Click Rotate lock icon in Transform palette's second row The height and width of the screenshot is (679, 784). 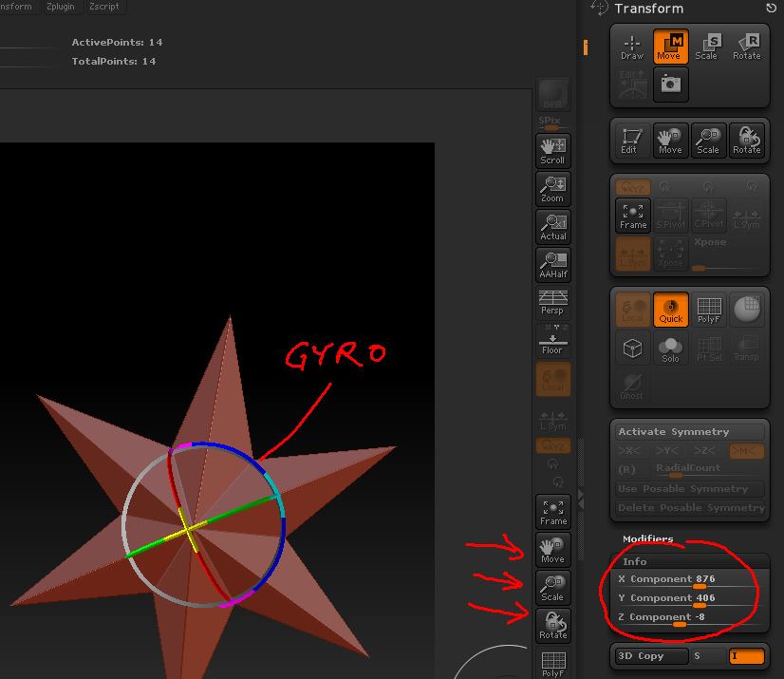tap(746, 141)
